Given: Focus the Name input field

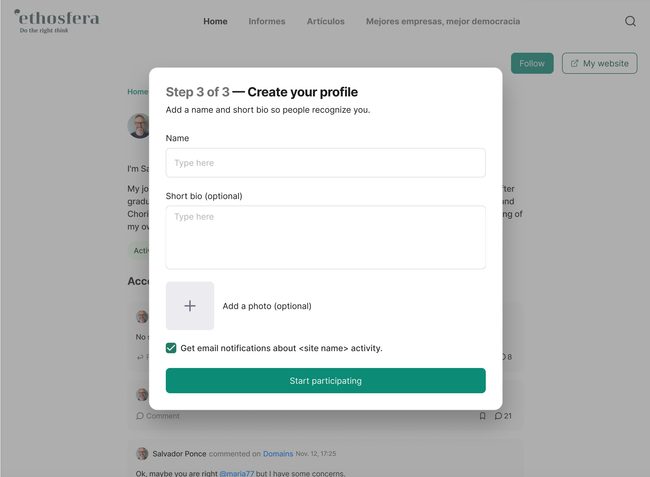Looking at the screenshot, I should 325,163.
